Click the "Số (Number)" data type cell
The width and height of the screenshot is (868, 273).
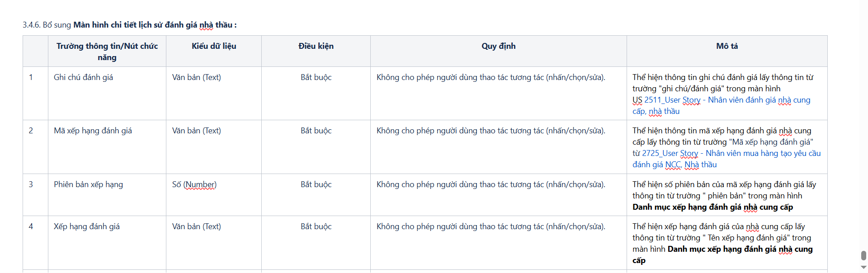[194, 184]
